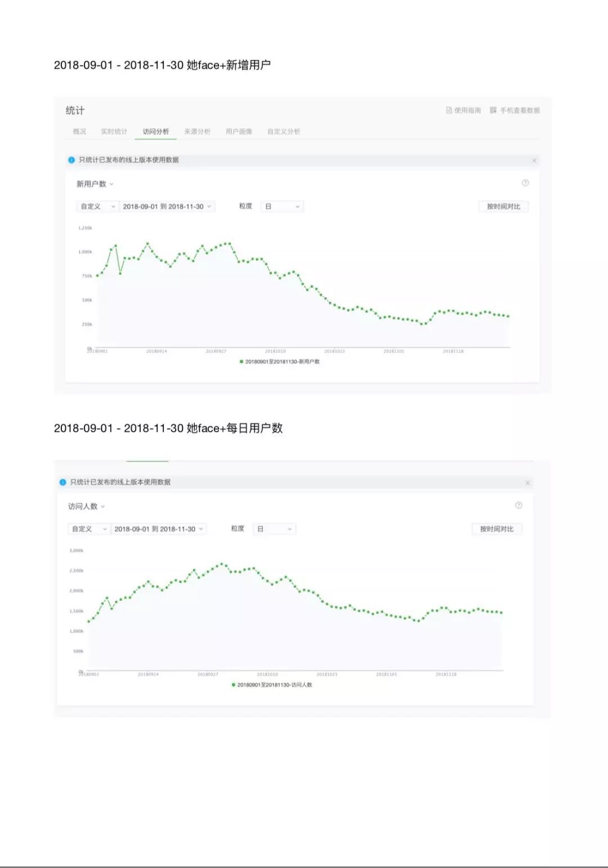
Task: Click the help icon beside 访问人数
Action: point(518,505)
